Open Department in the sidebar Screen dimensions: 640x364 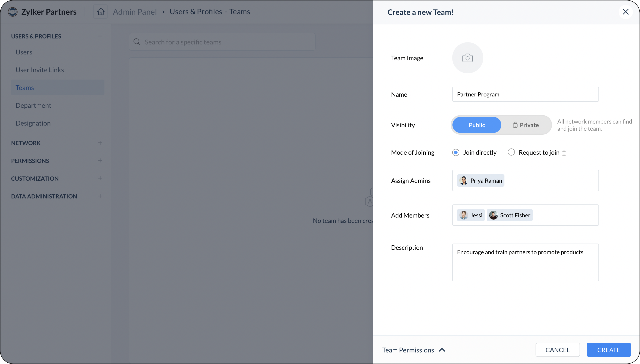(58, 105)
